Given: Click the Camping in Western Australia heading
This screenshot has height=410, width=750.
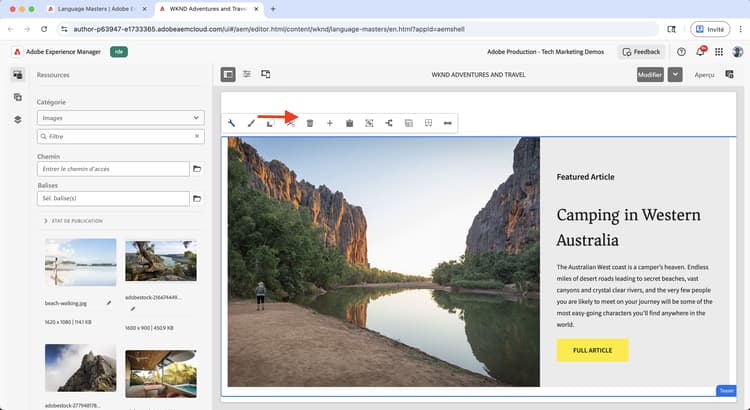Looking at the screenshot, I should (628, 227).
